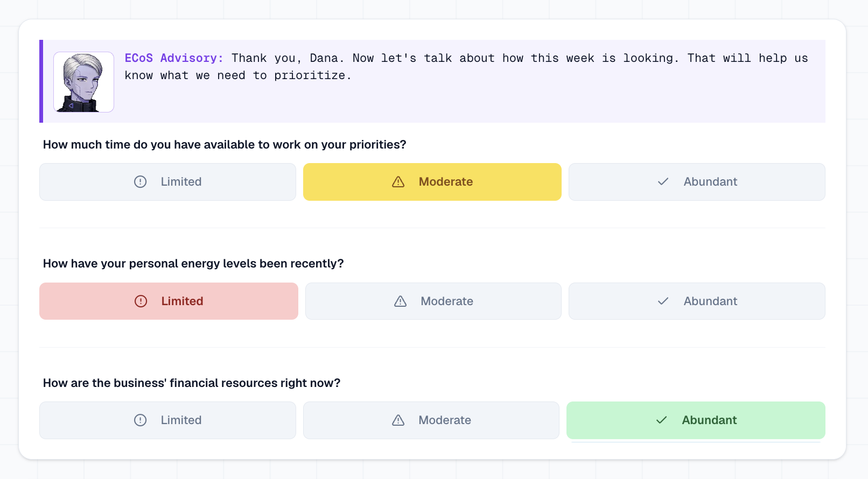The height and width of the screenshot is (479, 868).
Task: Pick Moderate for business financial resources
Action: pos(431,420)
